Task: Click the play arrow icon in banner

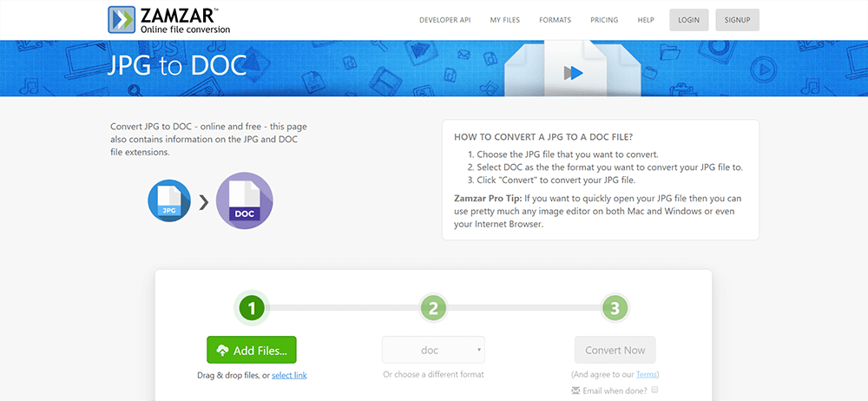Action: click(573, 72)
